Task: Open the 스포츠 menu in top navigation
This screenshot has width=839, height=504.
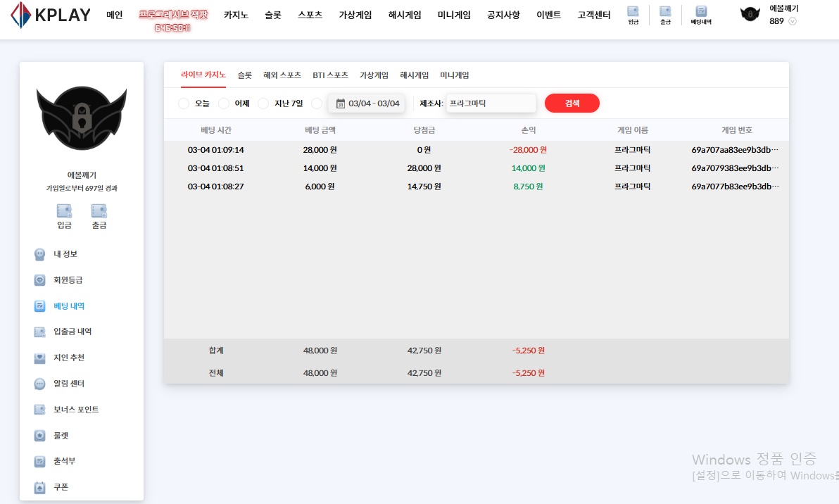Action: tap(310, 15)
